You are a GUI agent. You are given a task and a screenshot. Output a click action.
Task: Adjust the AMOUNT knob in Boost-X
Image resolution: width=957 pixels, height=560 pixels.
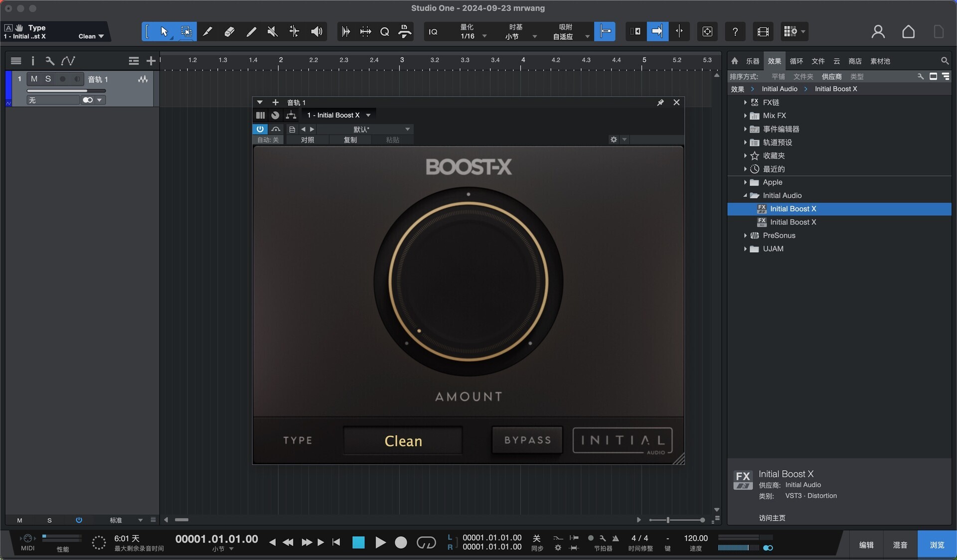coord(469,281)
